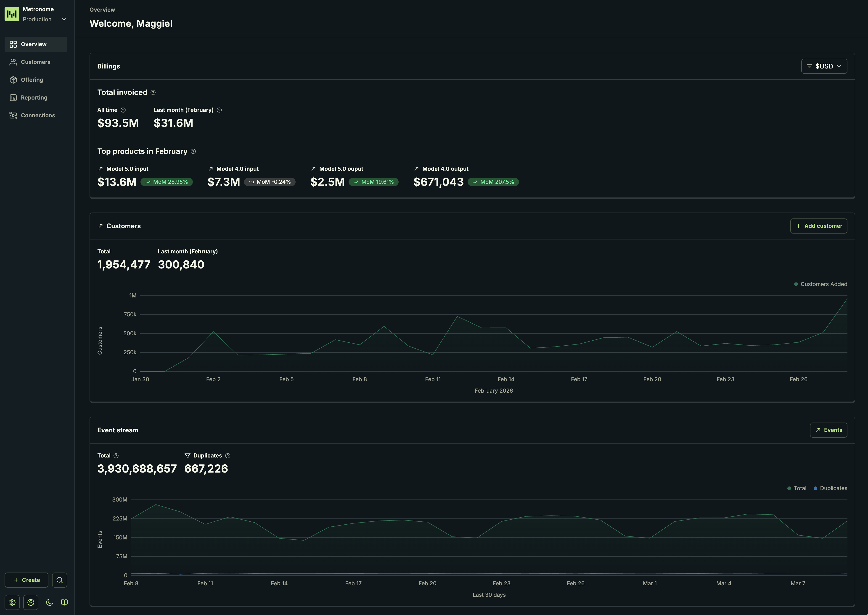Open the user profile icon
The height and width of the screenshot is (615, 868).
pos(31,602)
